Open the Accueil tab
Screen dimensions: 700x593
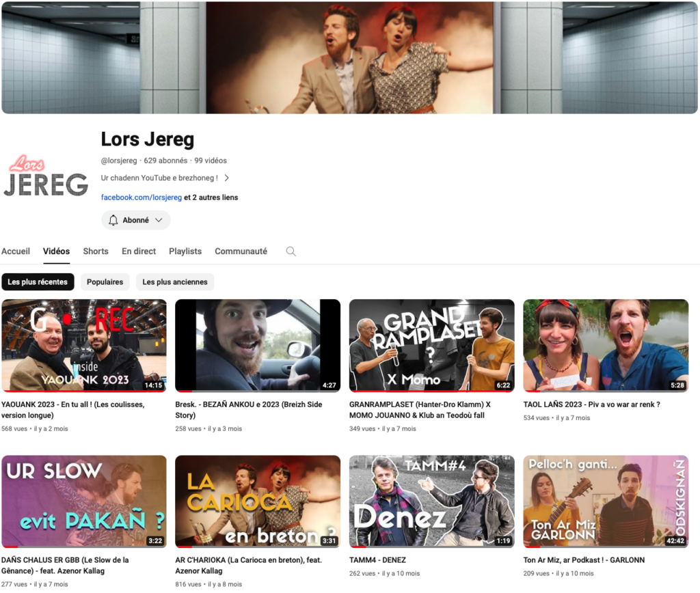[x=16, y=251]
